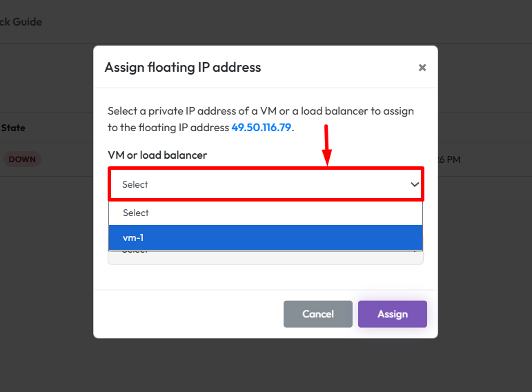Click the red annotation arrow above the dropdown
Image resolution: width=532 pixels, height=392 pixels.
tap(327, 145)
